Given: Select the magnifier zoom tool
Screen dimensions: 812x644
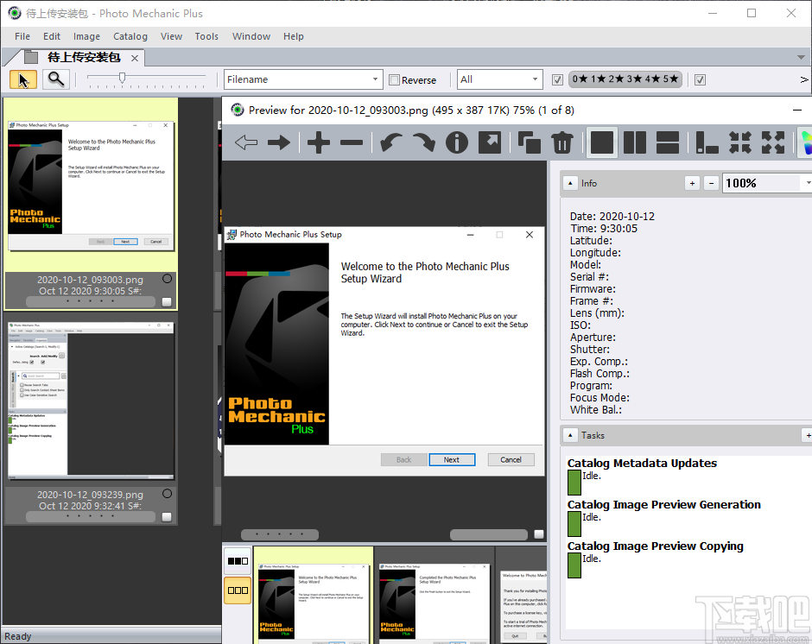Looking at the screenshot, I should 56,79.
